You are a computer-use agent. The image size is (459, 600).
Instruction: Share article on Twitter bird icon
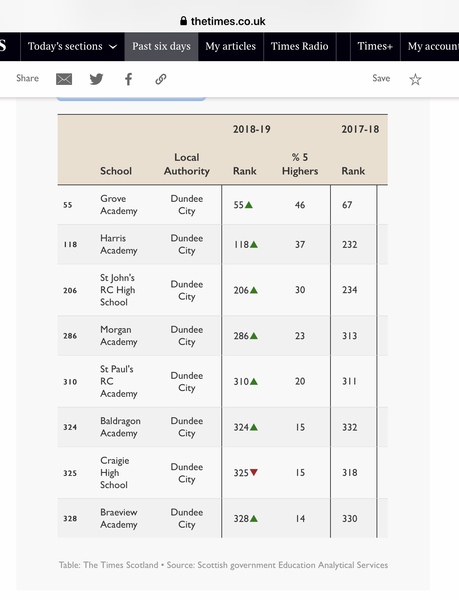[x=96, y=79]
